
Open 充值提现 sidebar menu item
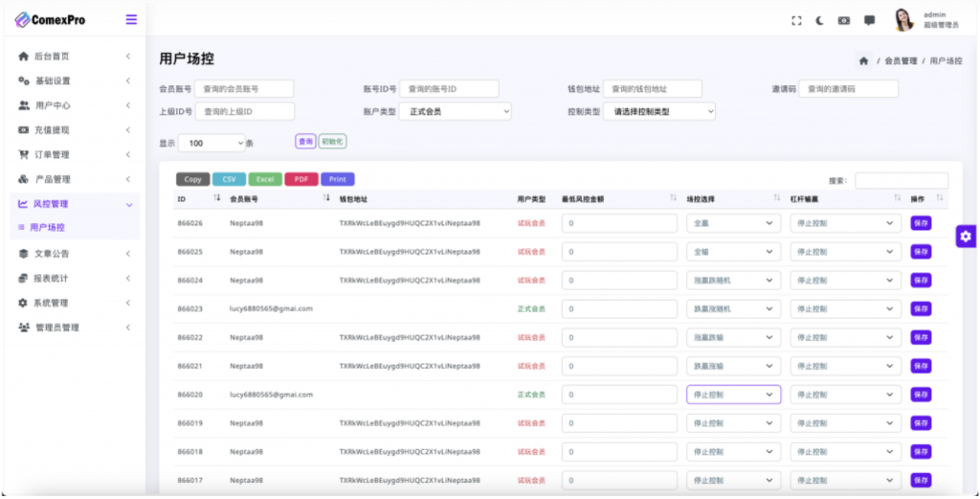tap(75, 130)
